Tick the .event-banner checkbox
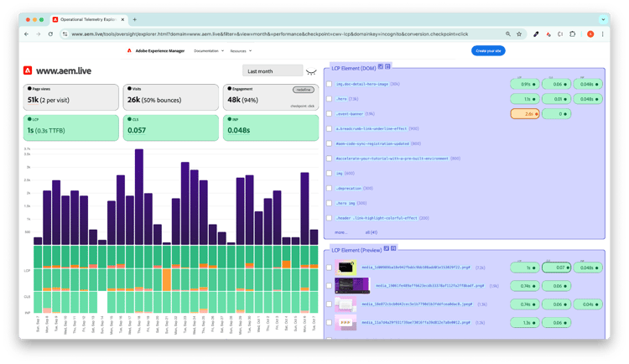The width and height of the screenshot is (629, 364). point(330,113)
